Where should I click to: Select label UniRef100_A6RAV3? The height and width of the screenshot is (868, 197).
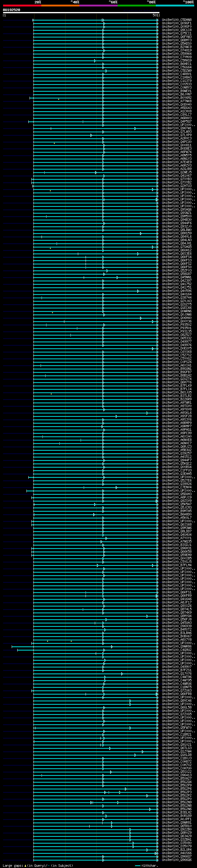[x=177, y=118]
